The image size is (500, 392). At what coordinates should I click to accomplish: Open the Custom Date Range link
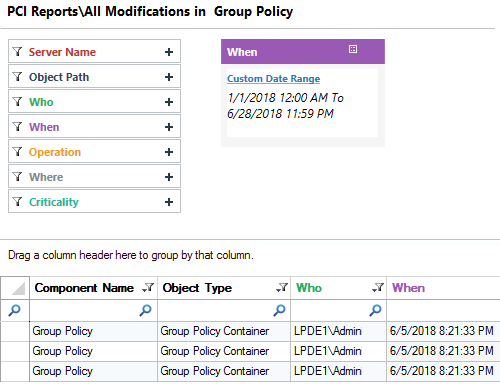point(273,79)
